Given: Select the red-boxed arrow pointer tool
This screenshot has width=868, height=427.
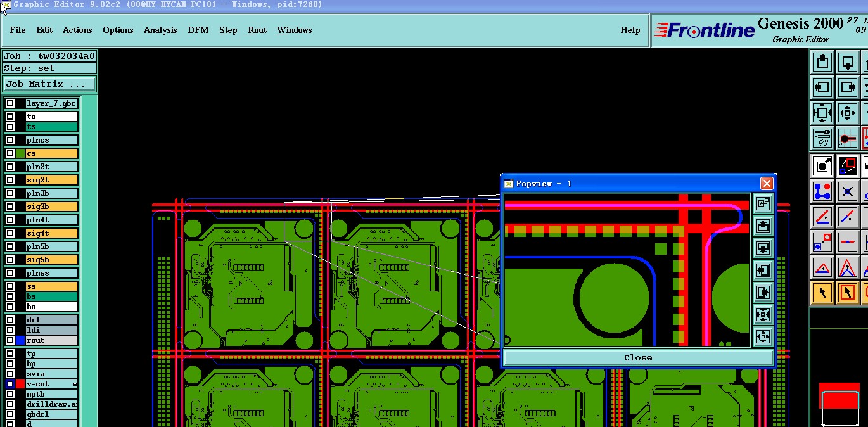Looking at the screenshot, I should pyautogui.click(x=848, y=293).
